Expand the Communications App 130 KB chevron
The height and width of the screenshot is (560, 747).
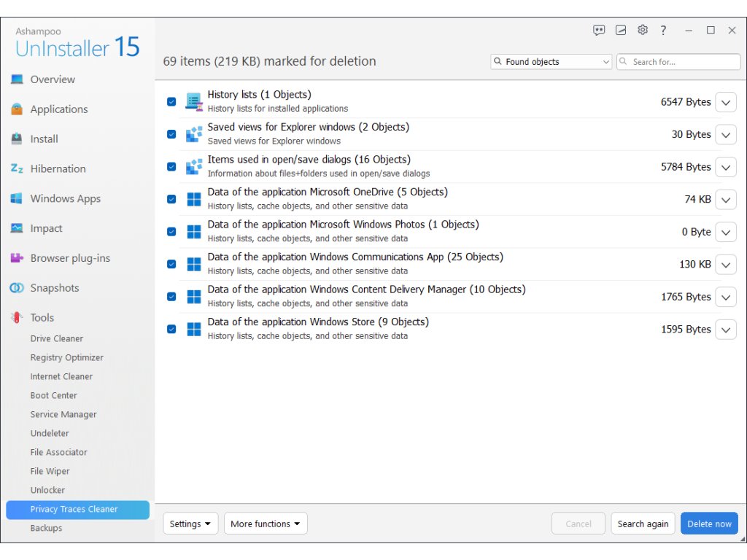point(726,264)
